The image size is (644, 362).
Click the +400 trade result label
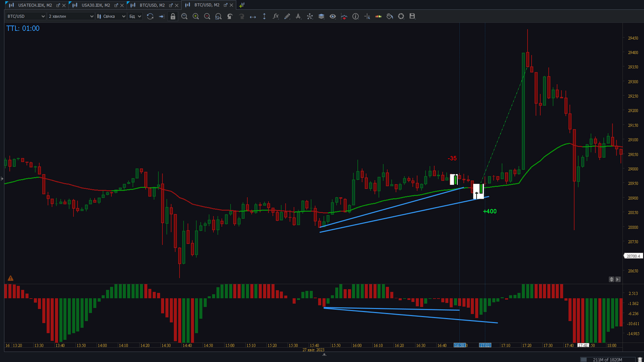pyautogui.click(x=490, y=211)
